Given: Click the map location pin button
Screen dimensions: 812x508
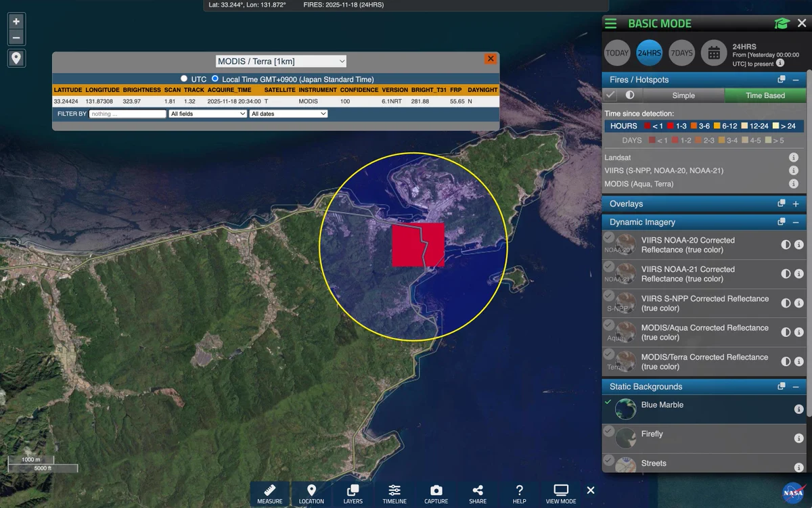Looking at the screenshot, I should click(16, 58).
